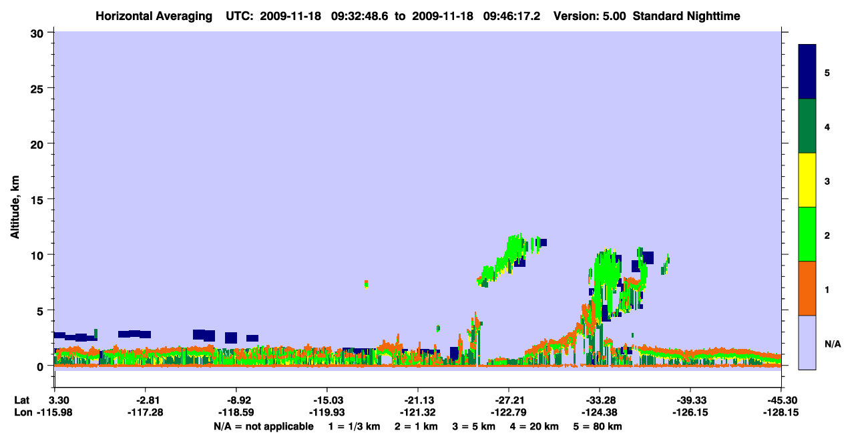Click latitude value -45.30
This screenshot has height=445, width=868.
[x=781, y=400]
